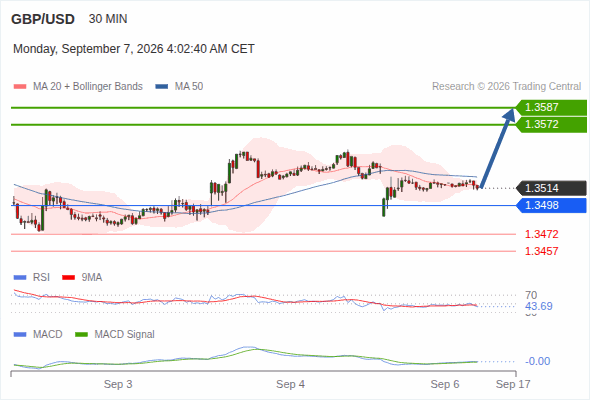The height and width of the screenshot is (400, 590).
Task: Click the GBP/USD title
Action: (x=43, y=19)
